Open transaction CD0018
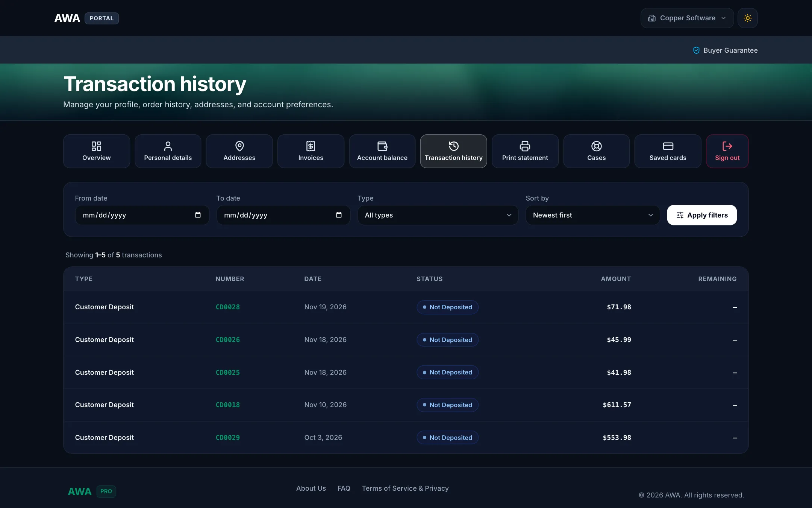Viewport: 812px width, 508px height. coord(228,405)
